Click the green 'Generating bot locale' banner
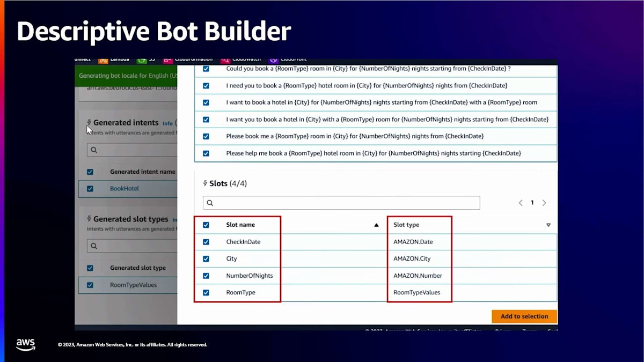This screenshot has width=644, height=362. 126,76
